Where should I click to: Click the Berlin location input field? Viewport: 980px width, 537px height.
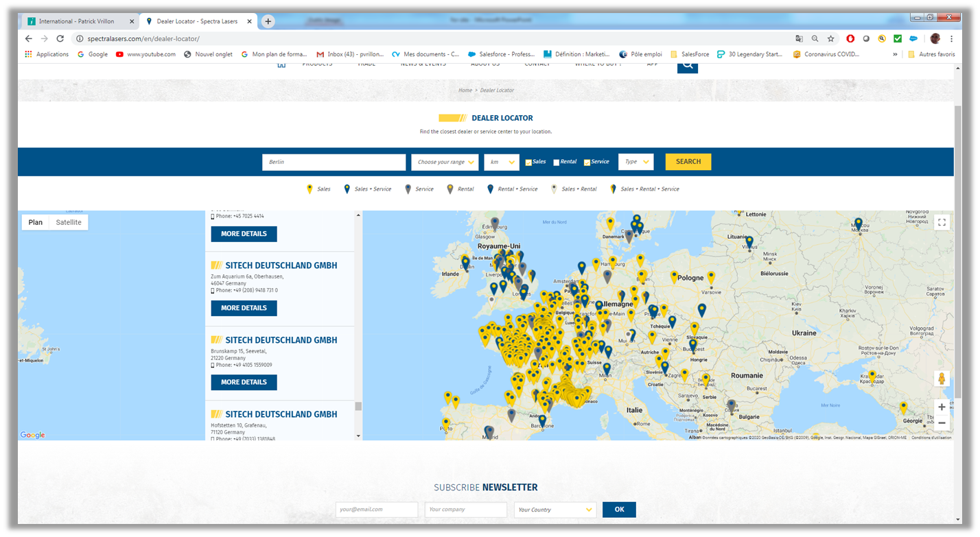coord(334,162)
